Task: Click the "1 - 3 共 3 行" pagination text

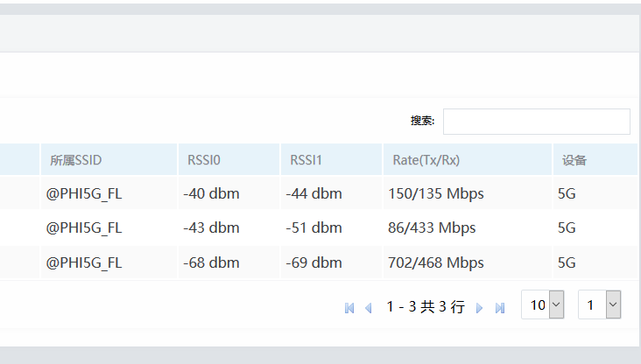Action: [x=426, y=307]
